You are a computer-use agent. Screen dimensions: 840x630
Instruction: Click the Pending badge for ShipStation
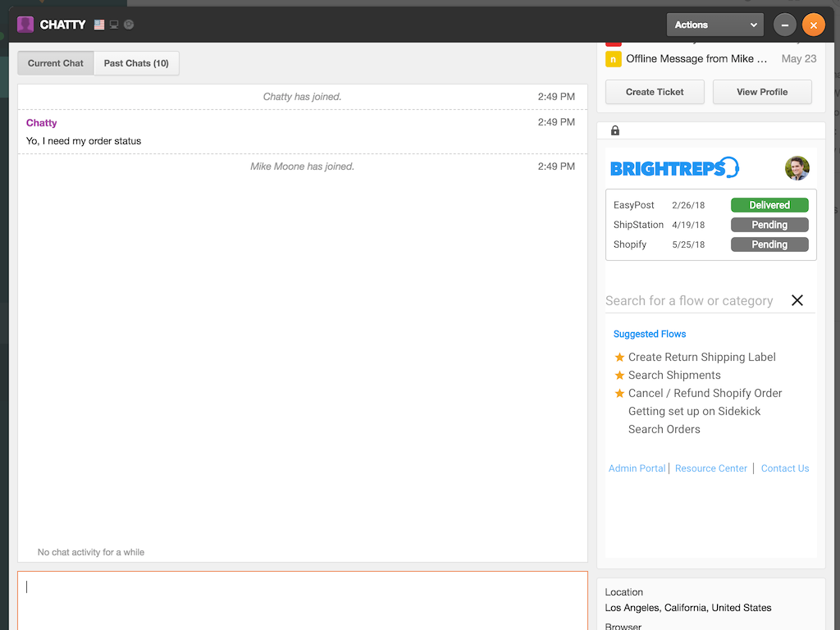(x=769, y=225)
